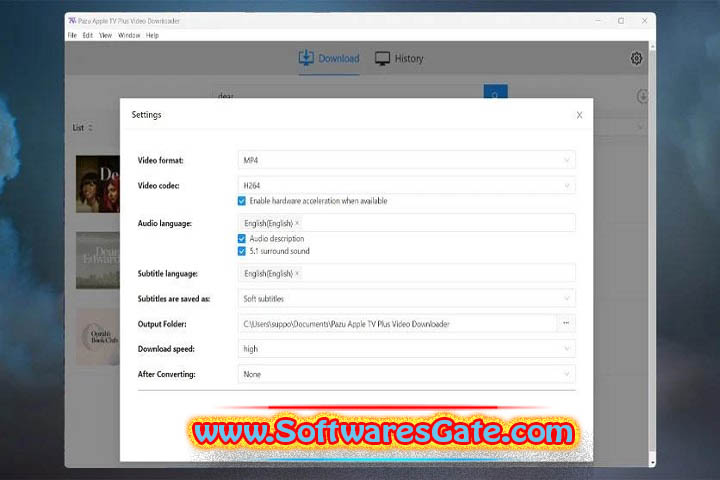The height and width of the screenshot is (480, 720).
Task: Open the Download speed dropdown
Action: (x=406, y=349)
